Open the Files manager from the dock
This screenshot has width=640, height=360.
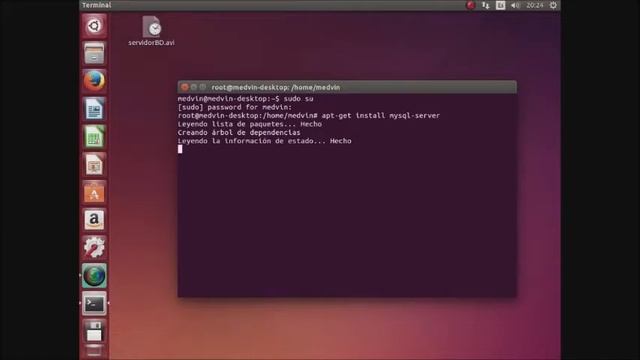point(94,53)
